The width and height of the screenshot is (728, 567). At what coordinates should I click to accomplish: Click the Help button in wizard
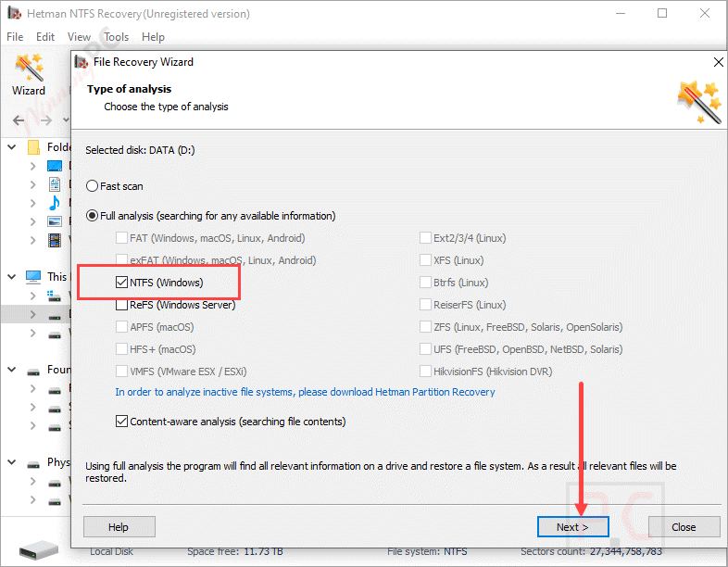[119, 527]
